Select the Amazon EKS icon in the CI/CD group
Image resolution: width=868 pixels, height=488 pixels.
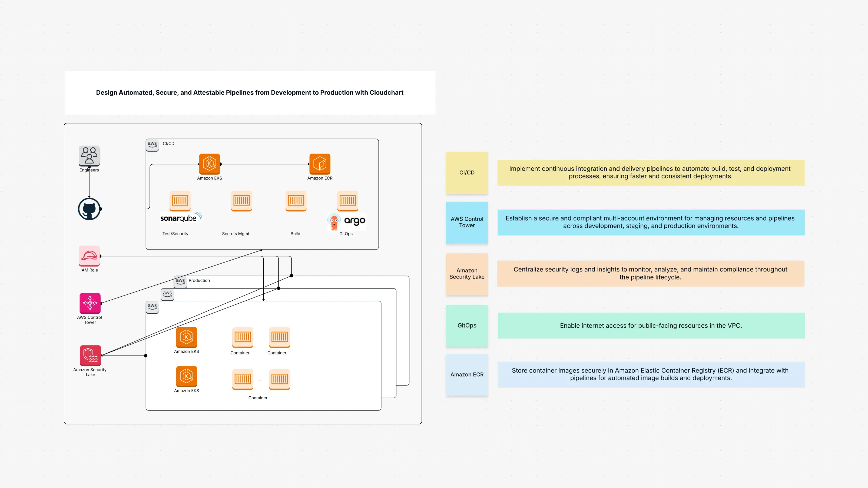(x=210, y=164)
